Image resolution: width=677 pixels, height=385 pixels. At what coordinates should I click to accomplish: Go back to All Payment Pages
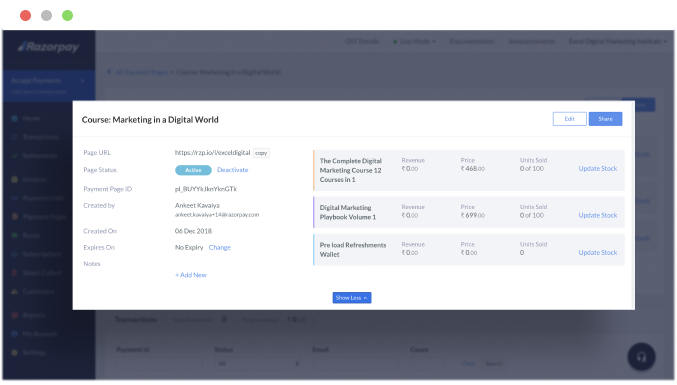click(x=137, y=72)
